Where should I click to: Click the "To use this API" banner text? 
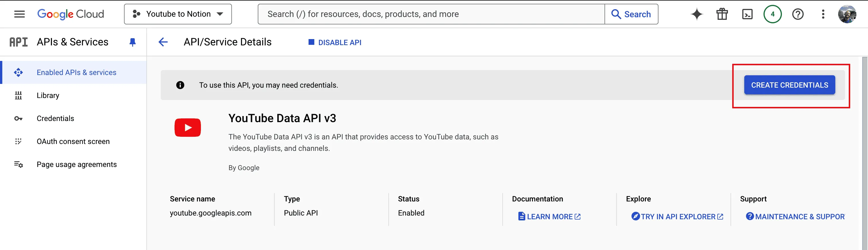pyautogui.click(x=269, y=85)
